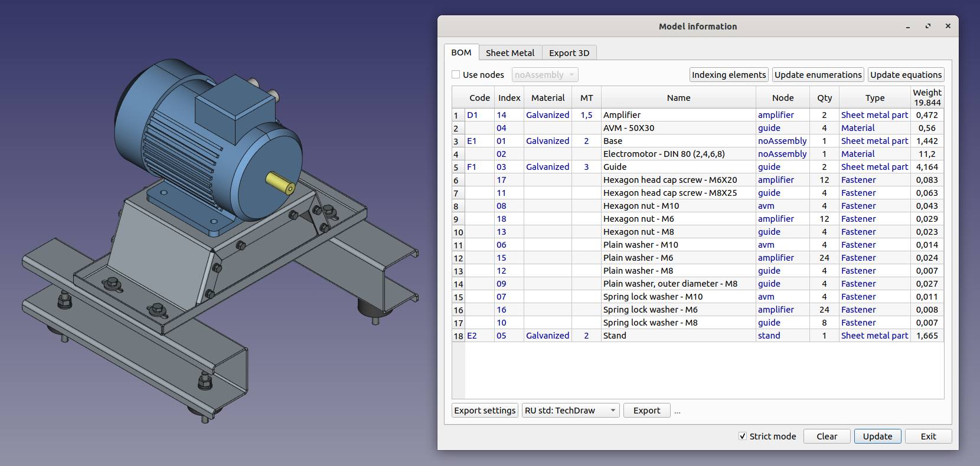
Task: Expand the RU std: TechDraw dropdown
Action: tap(570, 411)
